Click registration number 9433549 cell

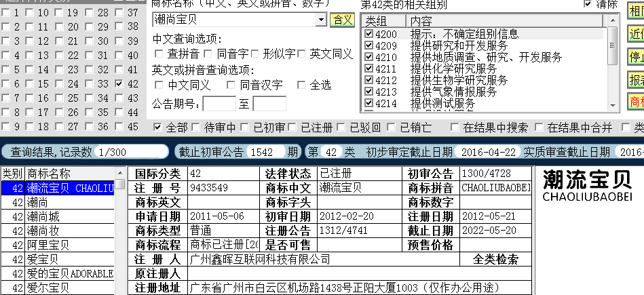pyautogui.click(x=223, y=188)
